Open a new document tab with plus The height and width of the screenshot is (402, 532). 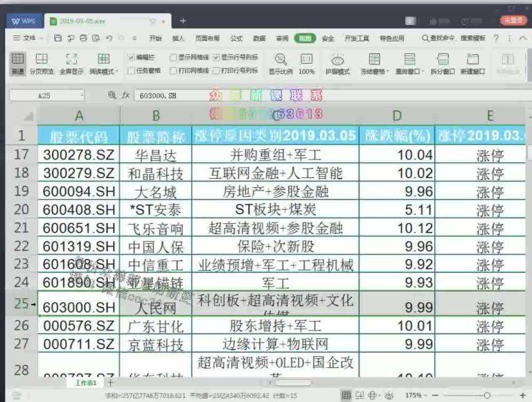click(183, 21)
